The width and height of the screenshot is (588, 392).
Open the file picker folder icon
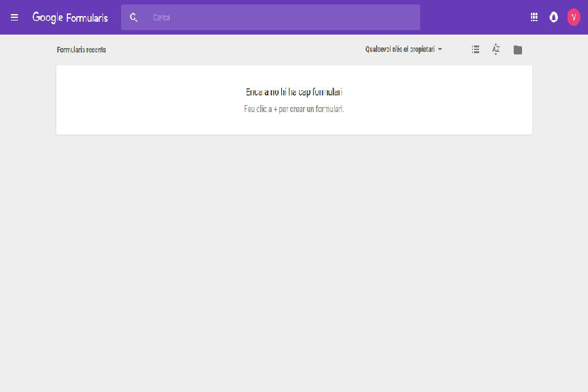(518, 50)
